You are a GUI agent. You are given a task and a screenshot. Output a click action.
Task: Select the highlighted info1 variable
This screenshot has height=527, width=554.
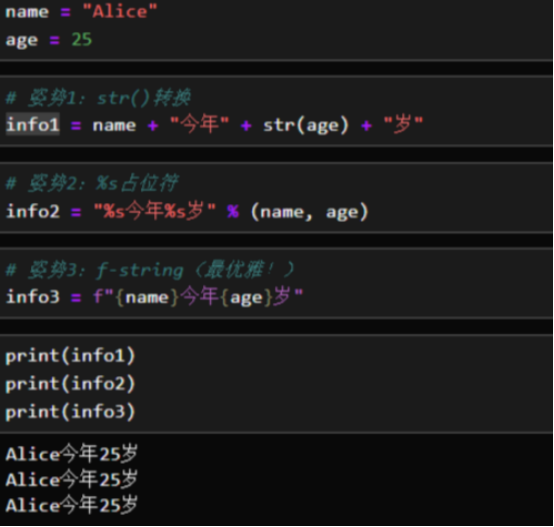point(33,124)
